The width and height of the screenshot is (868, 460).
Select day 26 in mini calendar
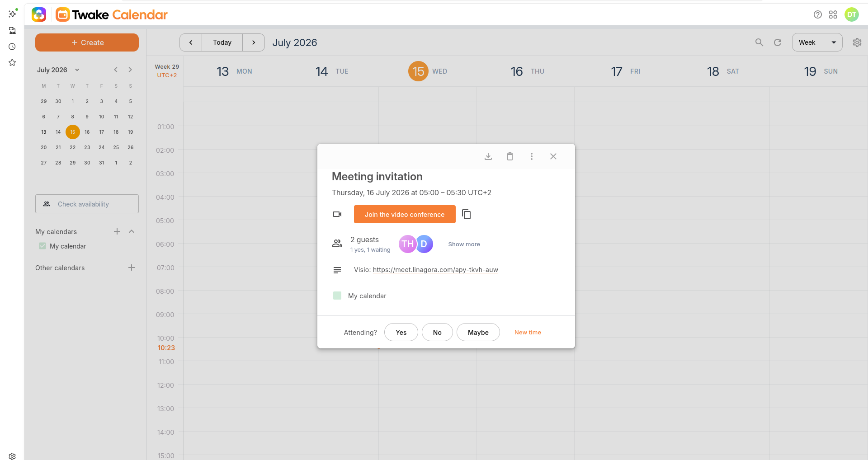click(131, 147)
